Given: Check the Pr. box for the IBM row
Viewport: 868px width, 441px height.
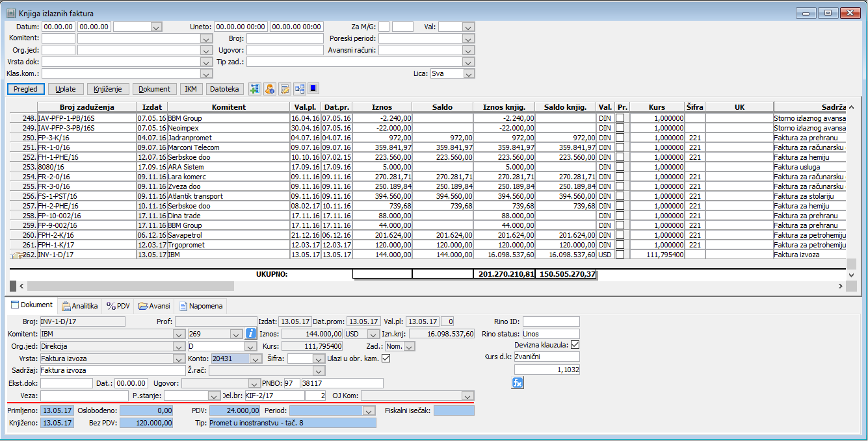Looking at the screenshot, I should 620,255.
